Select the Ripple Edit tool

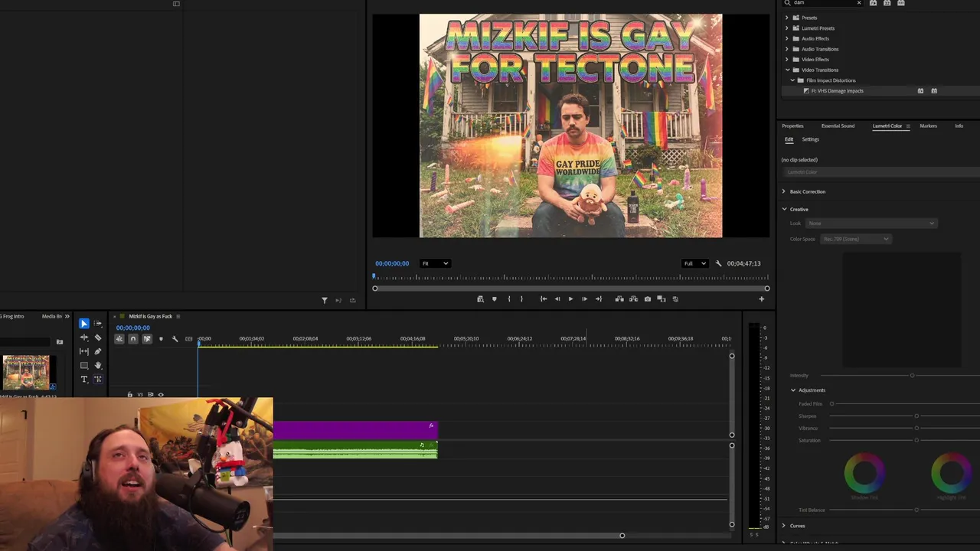(x=84, y=337)
